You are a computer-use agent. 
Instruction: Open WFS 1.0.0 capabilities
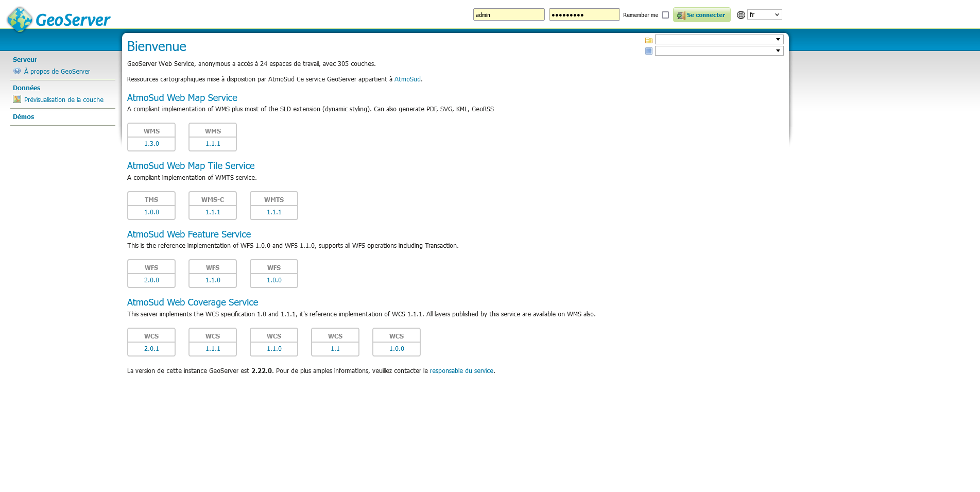pos(274,280)
